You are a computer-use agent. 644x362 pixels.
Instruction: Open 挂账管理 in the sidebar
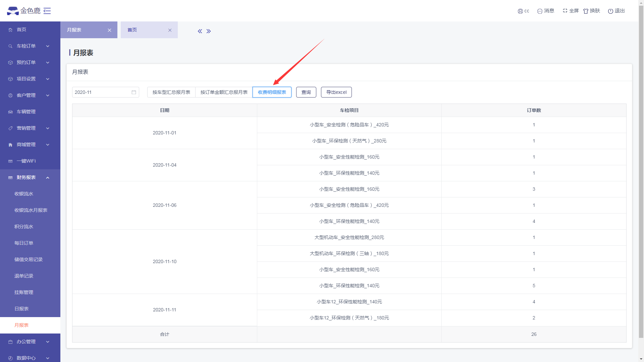pyautogui.click(x=30, y=292)
